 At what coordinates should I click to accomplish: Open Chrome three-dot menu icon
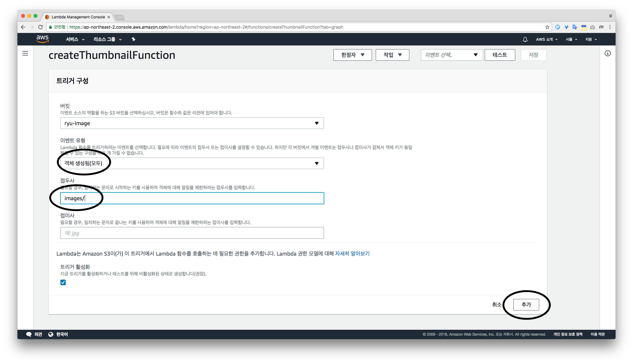(x=610, y=27)
